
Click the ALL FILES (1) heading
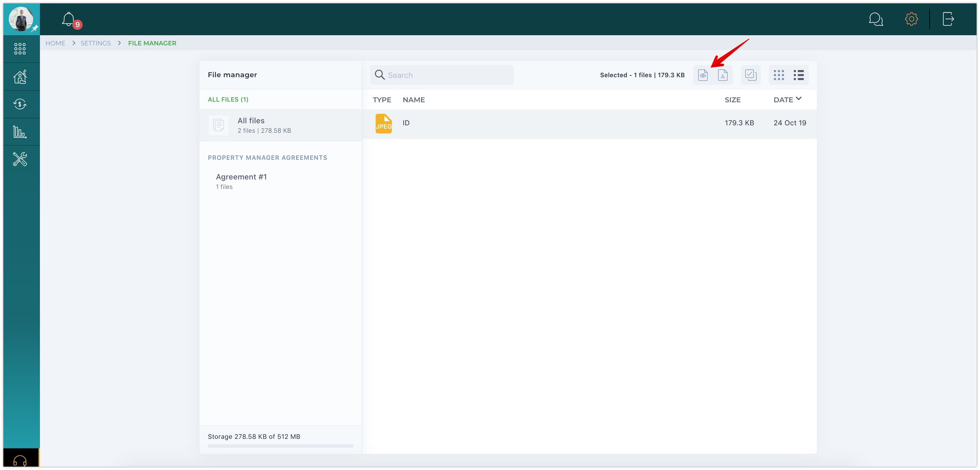228,99
